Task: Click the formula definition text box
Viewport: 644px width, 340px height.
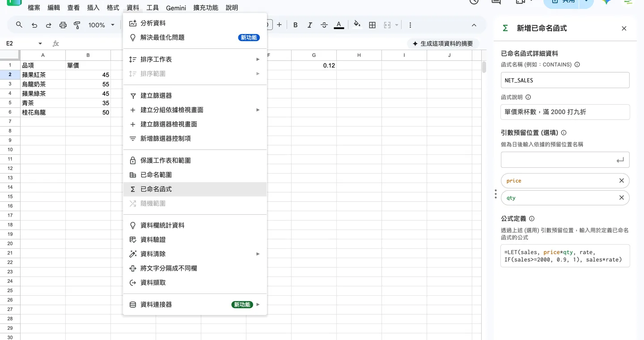Action: [565, 256]
